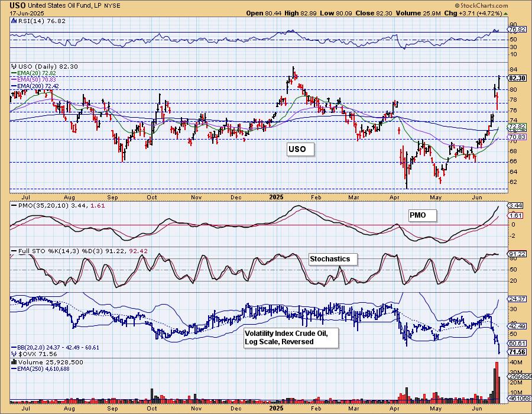Image resolution: width=532 pixels, height=414 pixels.
Task: Click the 'EMA(20) 72.82' legend text
Action: 37,73
